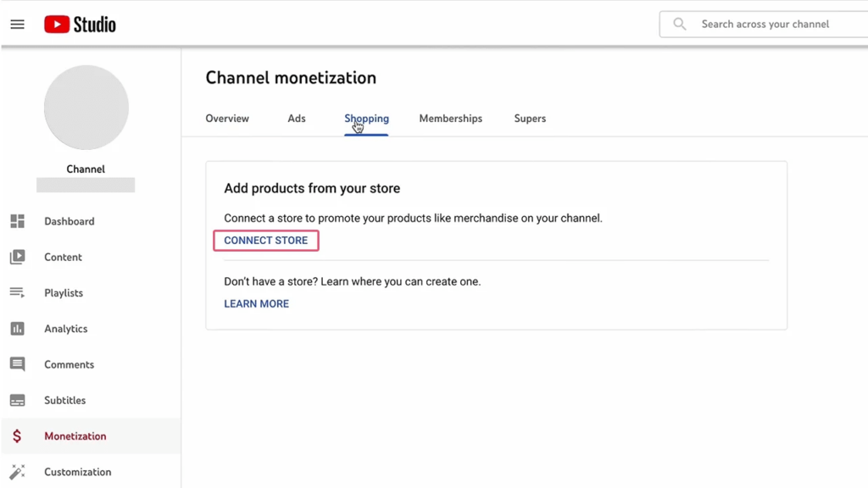Open the hamburger navigation menu
Viewport: 868px width, 488px height.
click(17, 24)
